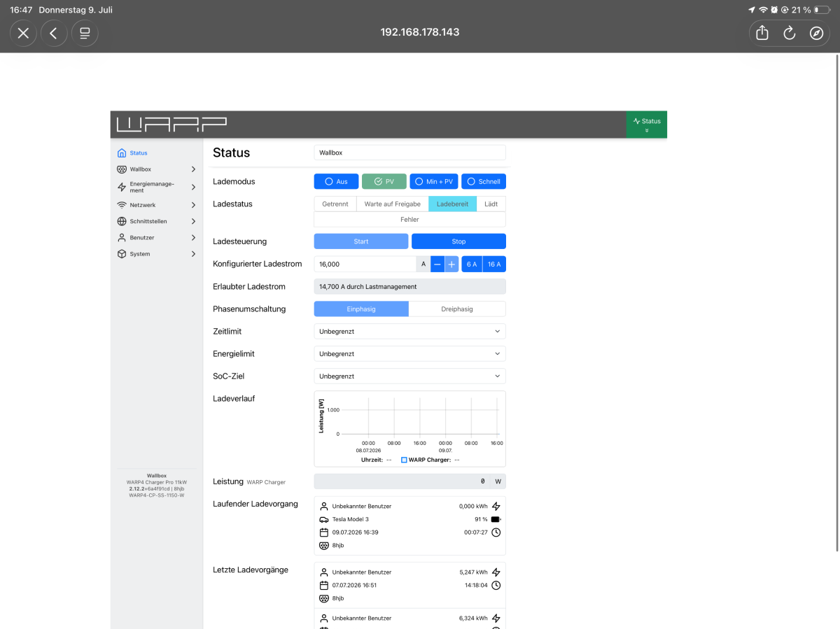This screenshot has height=629, width=840.
Task: Open in Safari with the compass icon
Action: [x=816, y=33]
